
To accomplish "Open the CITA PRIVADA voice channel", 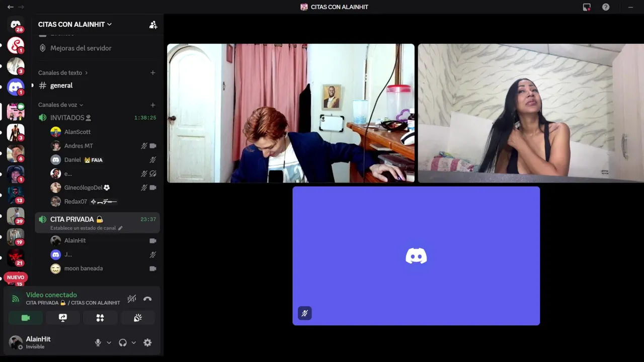I will [x=97, y=223].
